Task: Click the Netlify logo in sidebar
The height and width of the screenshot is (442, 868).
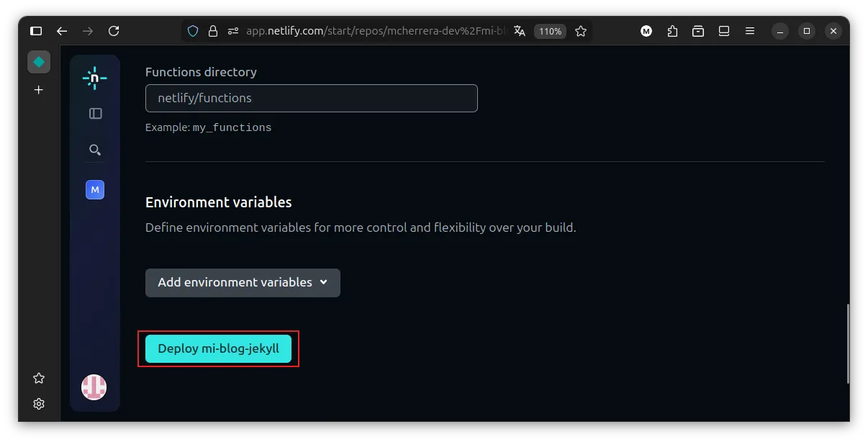Action: 94,78
